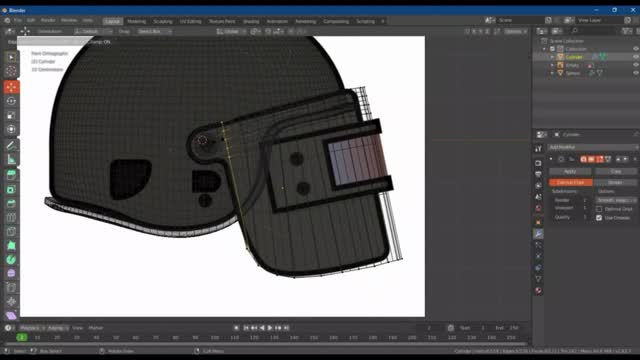Open the World properties tab
The width and height of the screenshot is (640, 360).
click(x=538, y=208)
